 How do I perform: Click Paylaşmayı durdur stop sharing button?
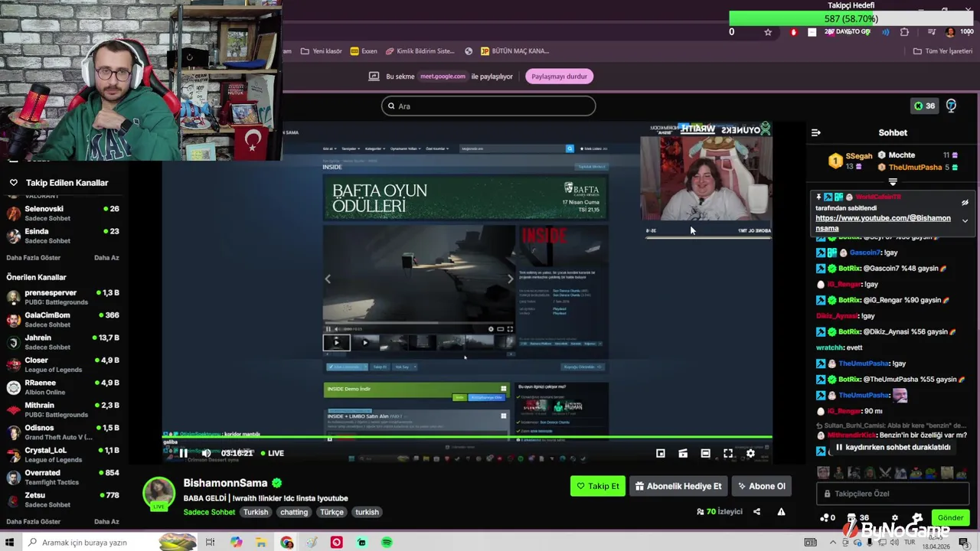coord(559,77)
